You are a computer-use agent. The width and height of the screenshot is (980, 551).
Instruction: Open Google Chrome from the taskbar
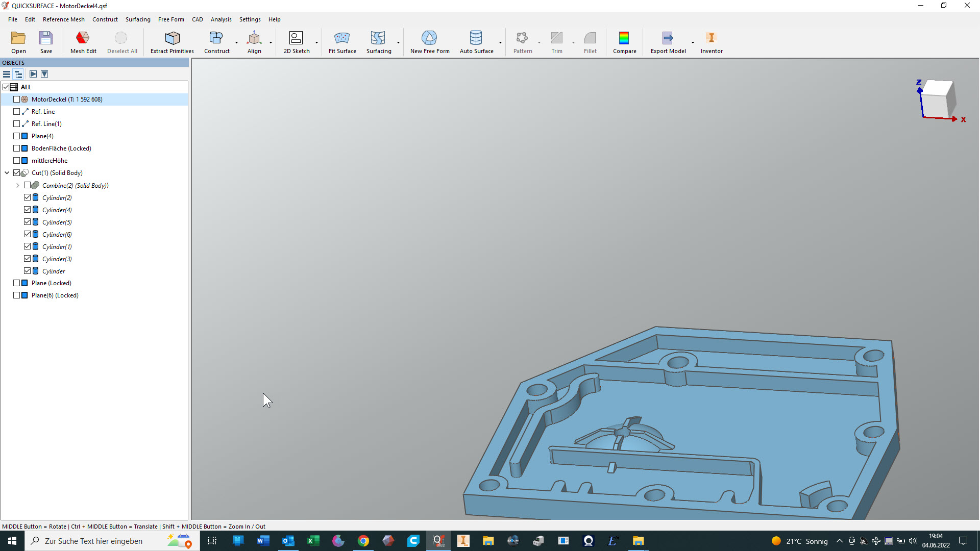point(363,541)
